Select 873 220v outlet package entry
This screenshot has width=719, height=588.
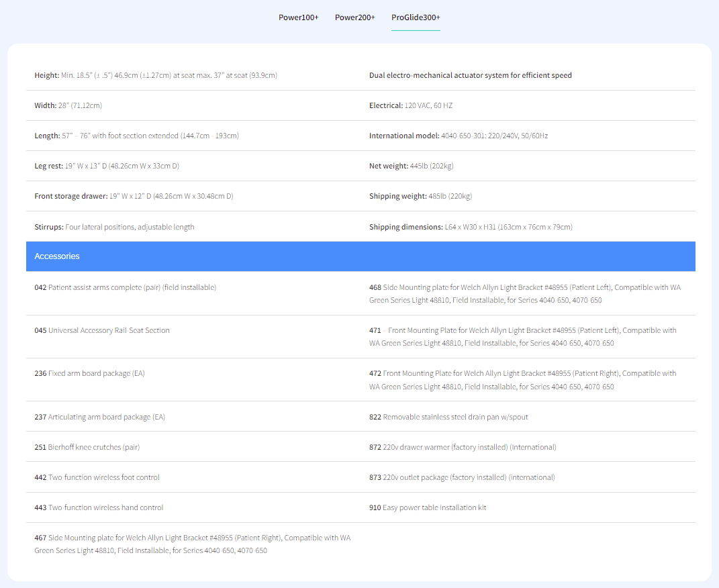click(462, 477)
